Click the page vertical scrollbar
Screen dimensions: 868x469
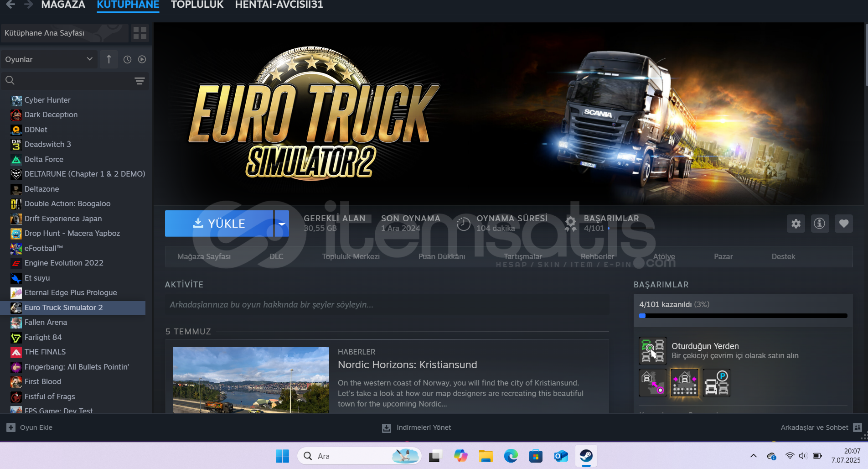click(x=865, y=55)
